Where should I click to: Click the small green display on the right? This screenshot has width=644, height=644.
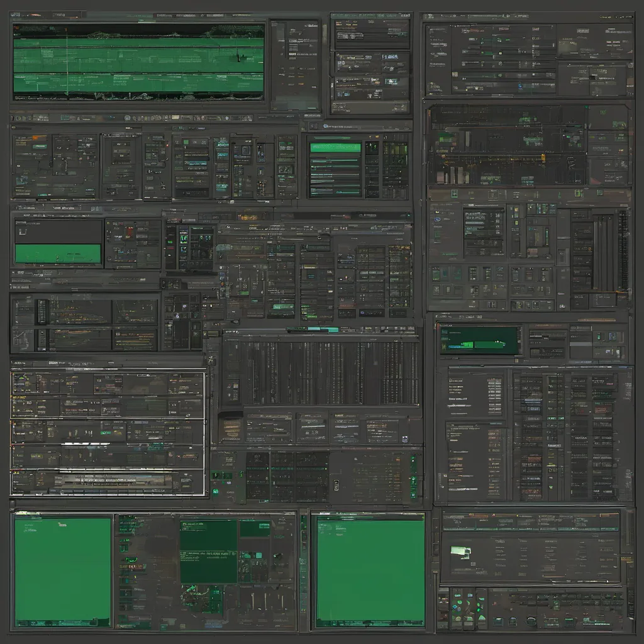click(479, 340)
